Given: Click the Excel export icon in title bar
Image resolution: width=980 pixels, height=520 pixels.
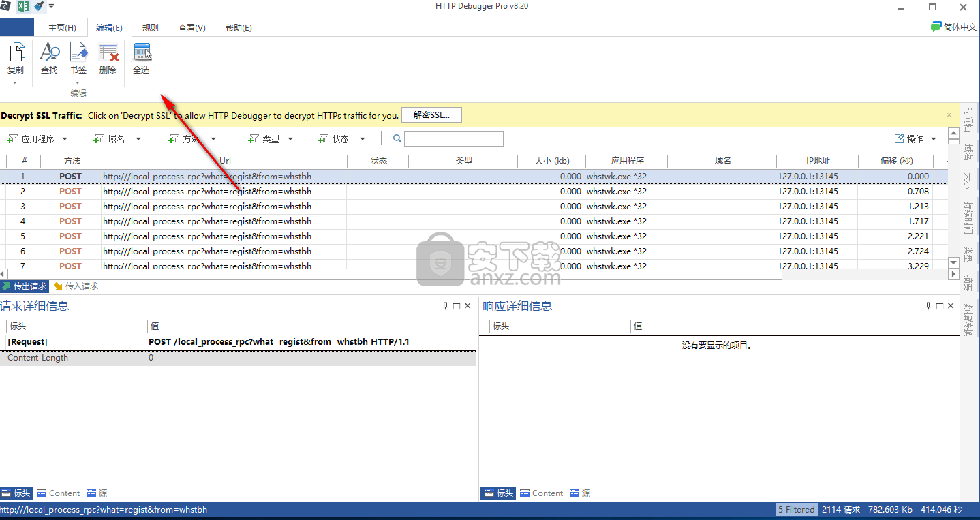Looking at the screenshot, I should click(x=23, y=6).
